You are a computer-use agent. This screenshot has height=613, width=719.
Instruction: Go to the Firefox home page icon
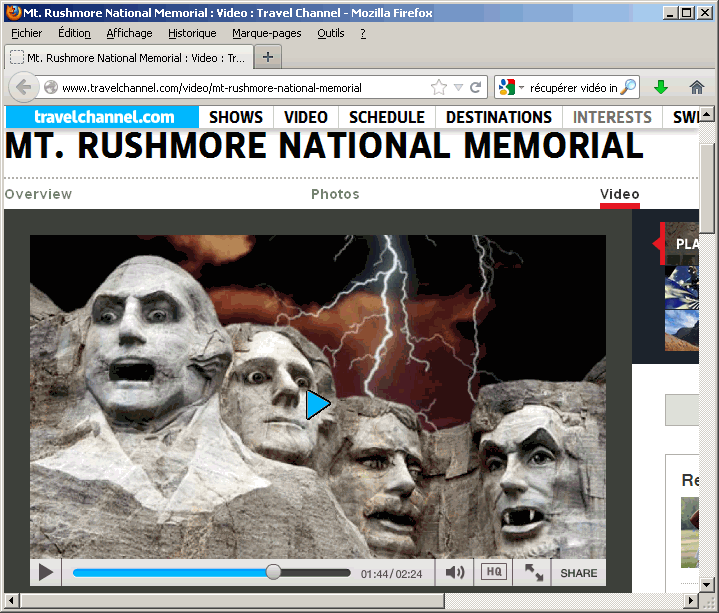[697, 87]
